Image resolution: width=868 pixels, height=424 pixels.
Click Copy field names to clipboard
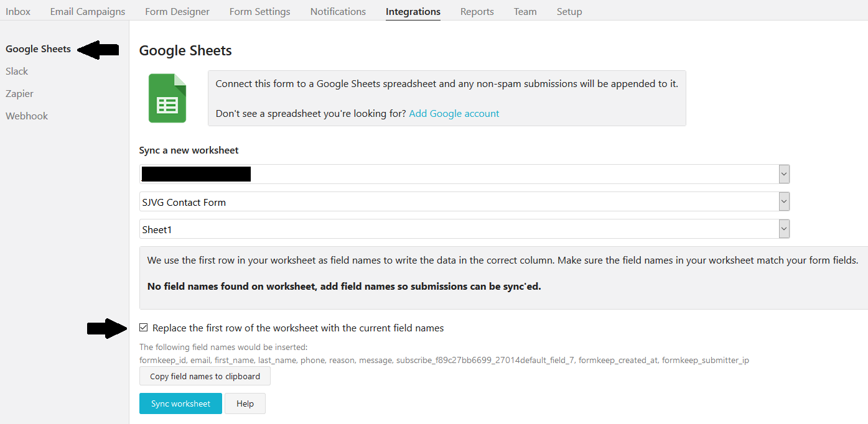pyautogui.click(x=204, y=376)
